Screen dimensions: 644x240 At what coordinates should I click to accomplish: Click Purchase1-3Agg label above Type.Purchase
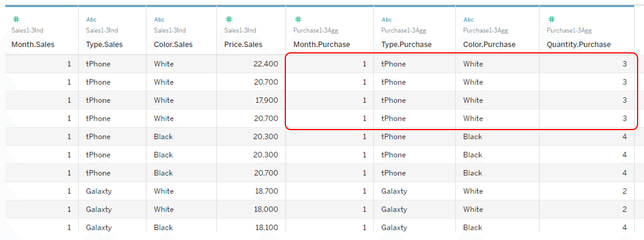(x=404, y=30)
